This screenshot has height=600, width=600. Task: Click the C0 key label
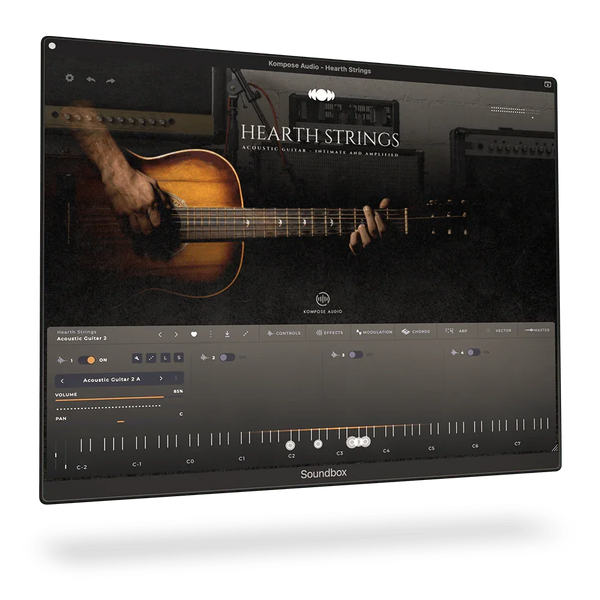[x=190, y=461]
